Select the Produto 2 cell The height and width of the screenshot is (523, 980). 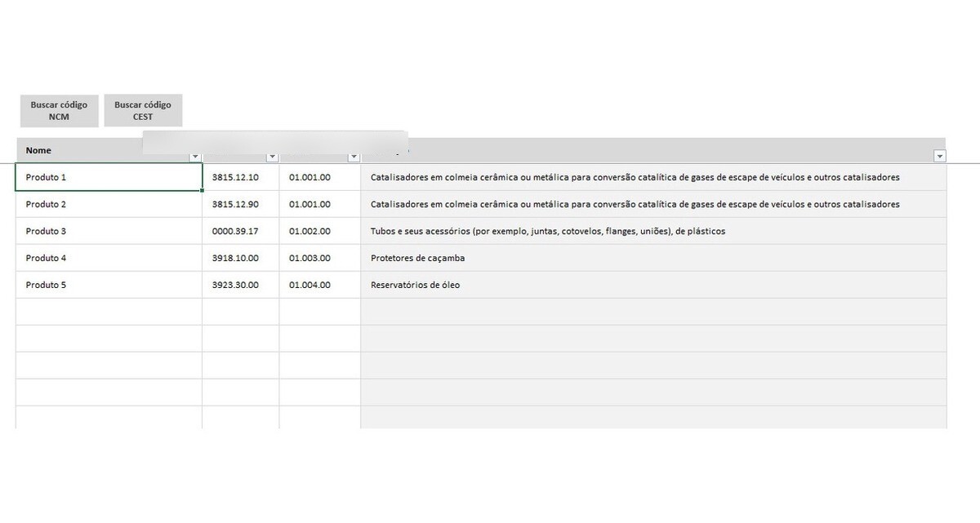tap(109, 204)
